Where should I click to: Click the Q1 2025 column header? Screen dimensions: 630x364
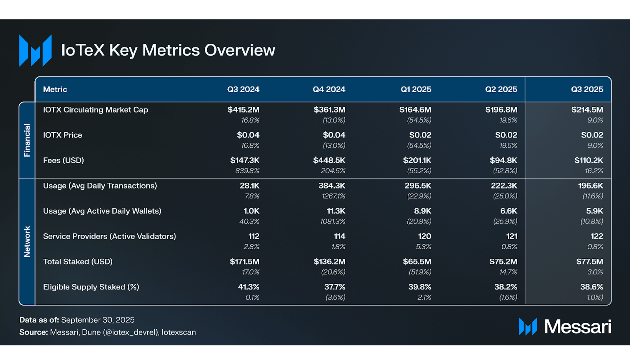416,89
